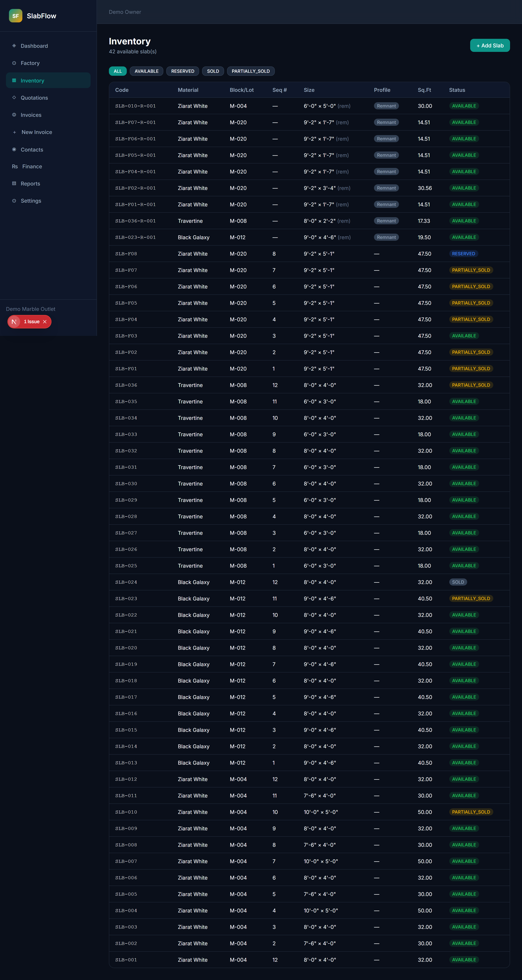Filter by PARTIALLY_SOLD status
Image resolution: width=522 pixels, height=980 pixels.
[251, 71]
